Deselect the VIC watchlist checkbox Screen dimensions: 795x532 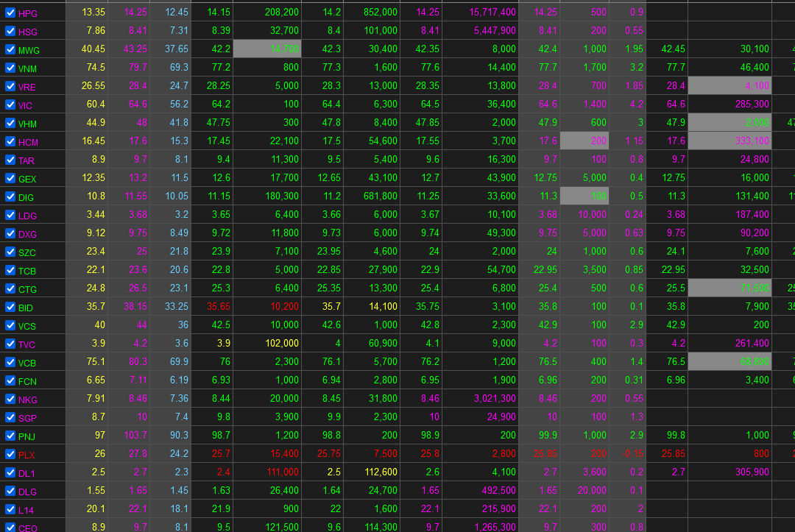10,105
